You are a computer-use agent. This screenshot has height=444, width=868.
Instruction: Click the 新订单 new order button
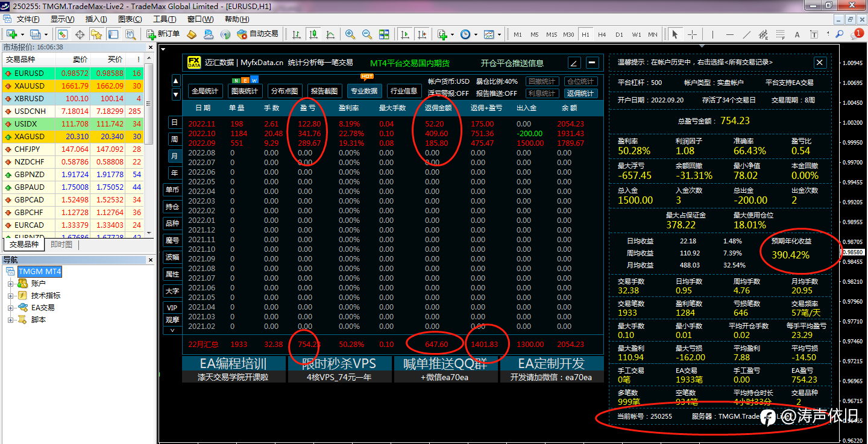(163, 34)
